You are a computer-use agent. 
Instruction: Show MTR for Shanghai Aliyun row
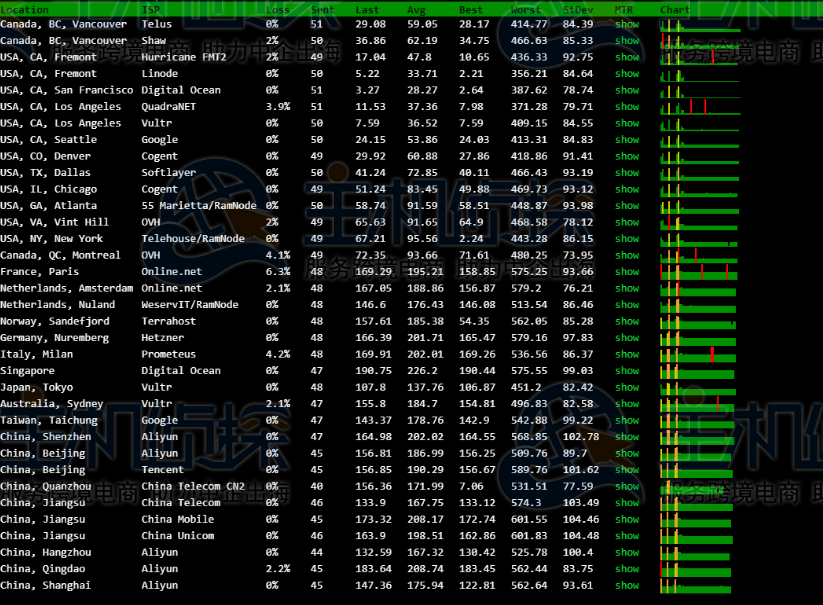[627, 585]
